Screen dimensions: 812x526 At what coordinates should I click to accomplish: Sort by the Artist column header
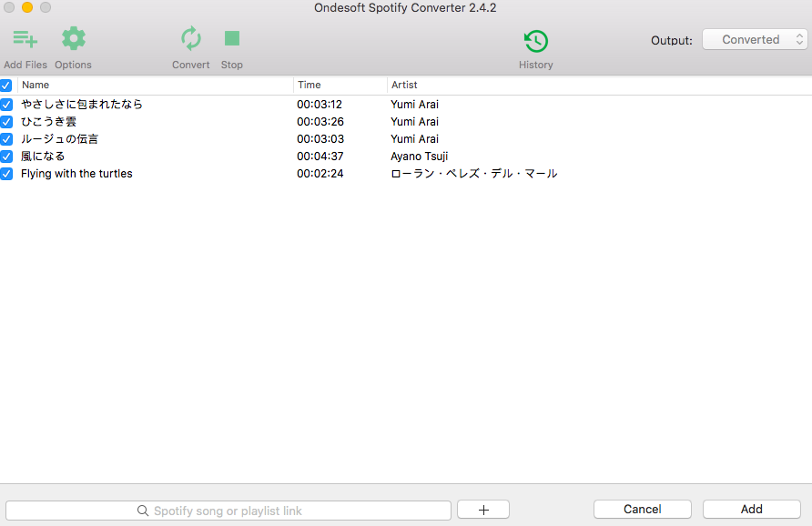404,85
